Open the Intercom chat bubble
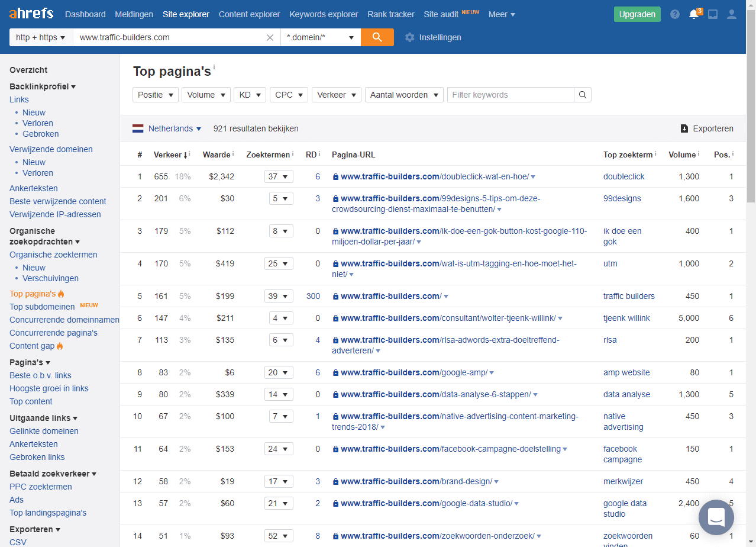 coord(716,517)
